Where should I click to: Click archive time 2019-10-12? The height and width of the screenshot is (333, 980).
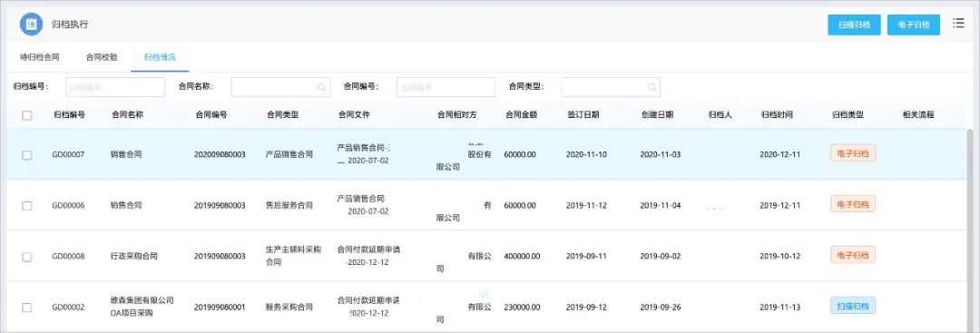pyautogui.click(x=780, y=256)
